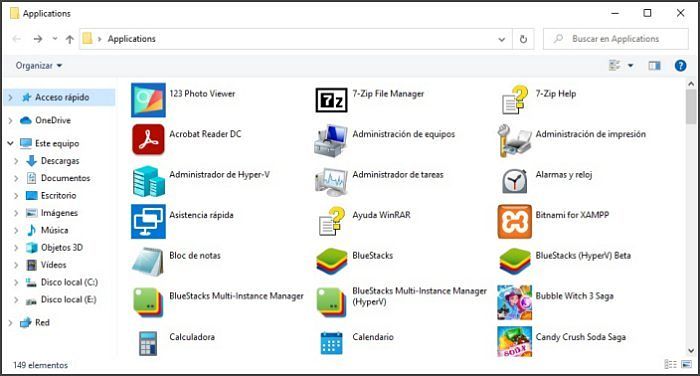Switch to large icons view in status bar
700x376 pixels.
[x=687, y=364]
